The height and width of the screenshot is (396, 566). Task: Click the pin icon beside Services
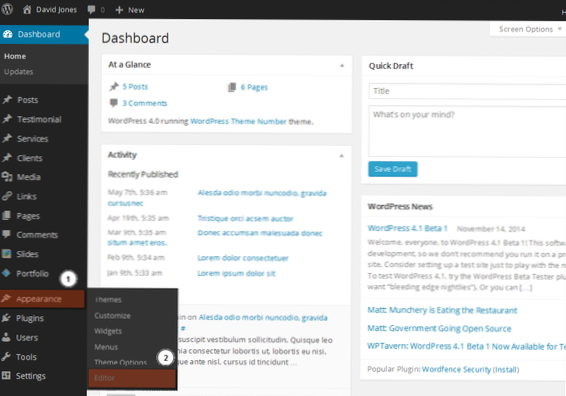click(7, 138)
